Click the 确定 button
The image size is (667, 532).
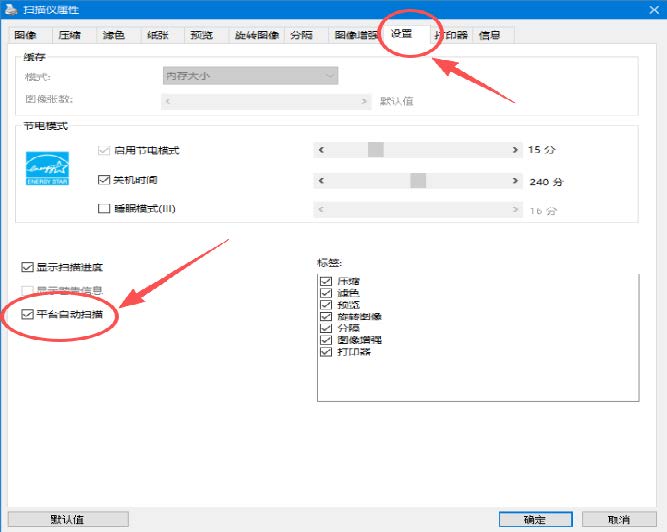[x=536, y=520]
